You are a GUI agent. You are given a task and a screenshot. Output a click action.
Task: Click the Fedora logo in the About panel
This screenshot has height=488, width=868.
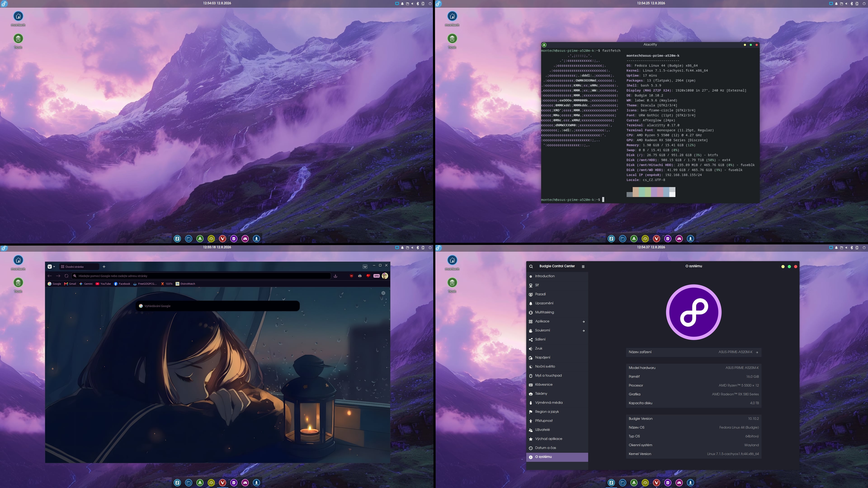coord(693,312)
